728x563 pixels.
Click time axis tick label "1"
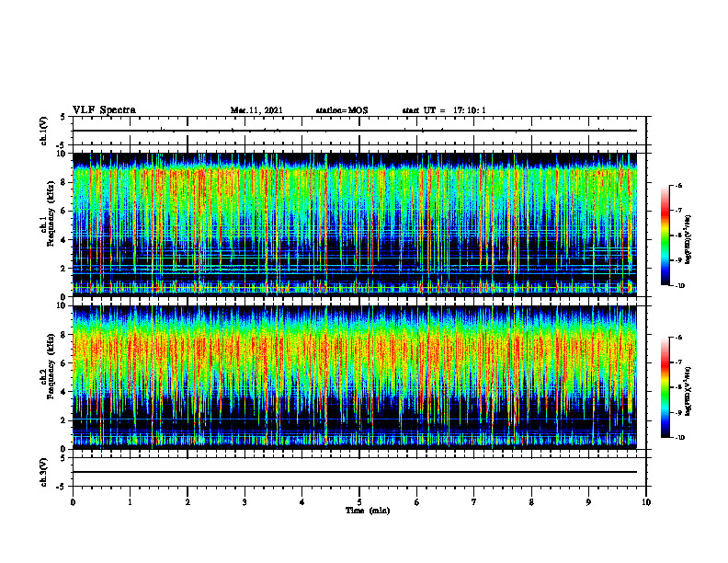tap(130, 502)
